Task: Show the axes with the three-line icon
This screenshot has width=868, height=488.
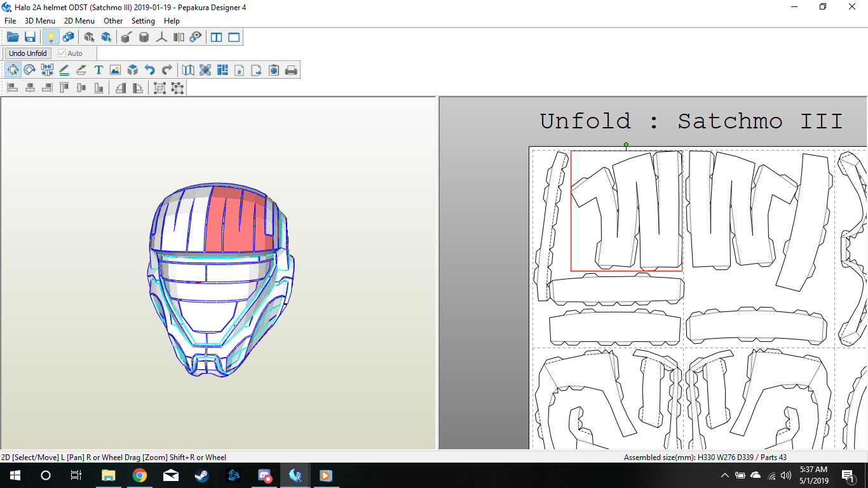Action: (x=161, y=37)
